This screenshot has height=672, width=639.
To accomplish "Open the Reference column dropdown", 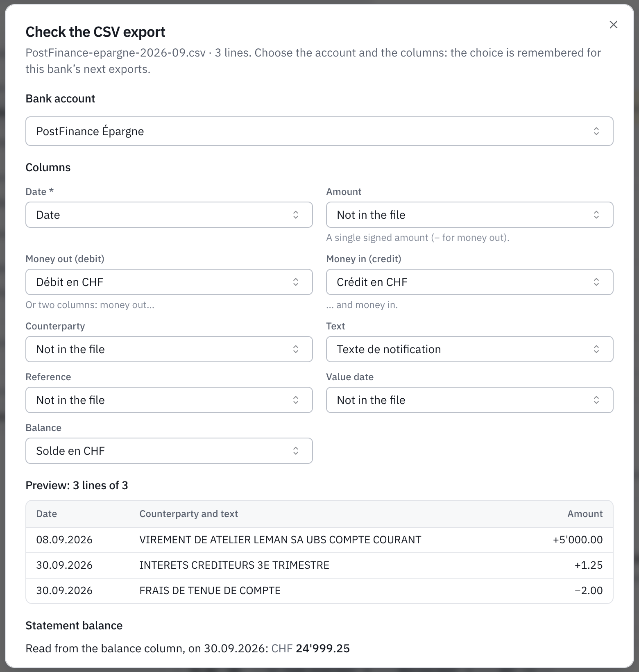I will [x=169, y=400].
